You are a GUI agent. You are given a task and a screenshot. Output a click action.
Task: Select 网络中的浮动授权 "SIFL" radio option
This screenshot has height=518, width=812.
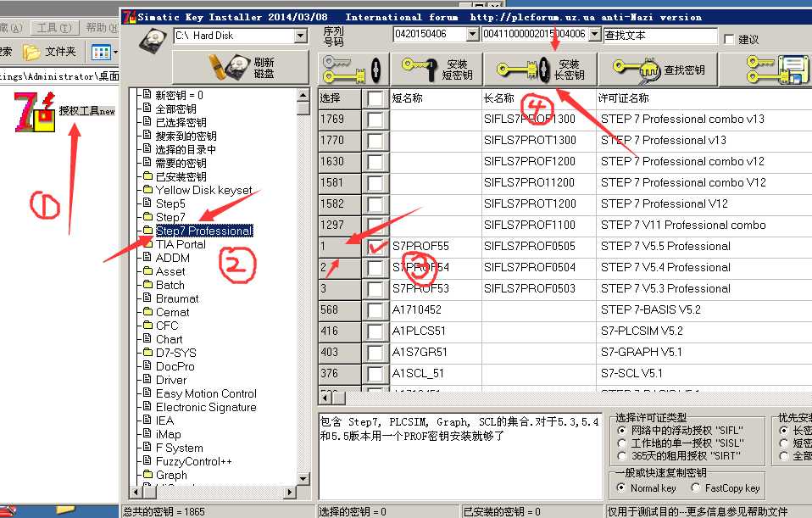(622, 431)
